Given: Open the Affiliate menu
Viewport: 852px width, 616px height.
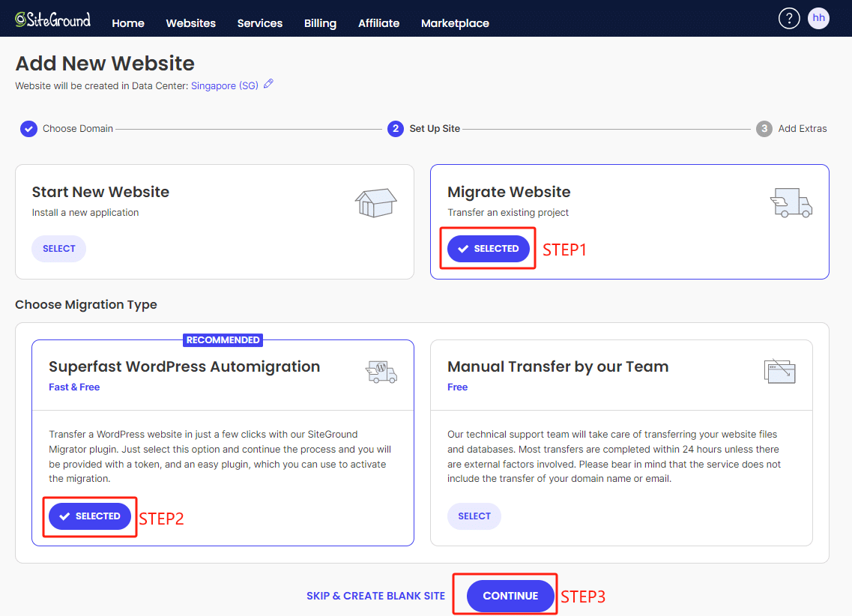Looking at the screenshot, I should point(378,23).
